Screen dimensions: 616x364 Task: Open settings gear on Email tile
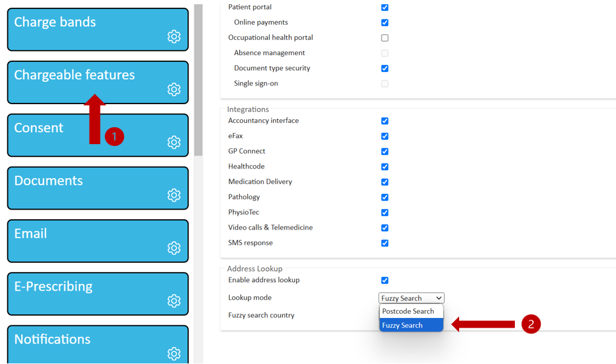point(174,248)
